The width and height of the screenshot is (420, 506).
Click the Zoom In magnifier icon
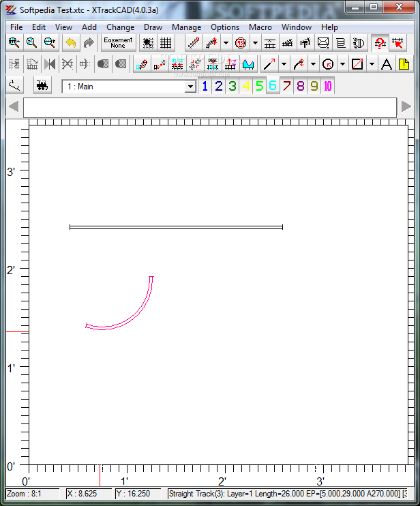pos(14,42)
